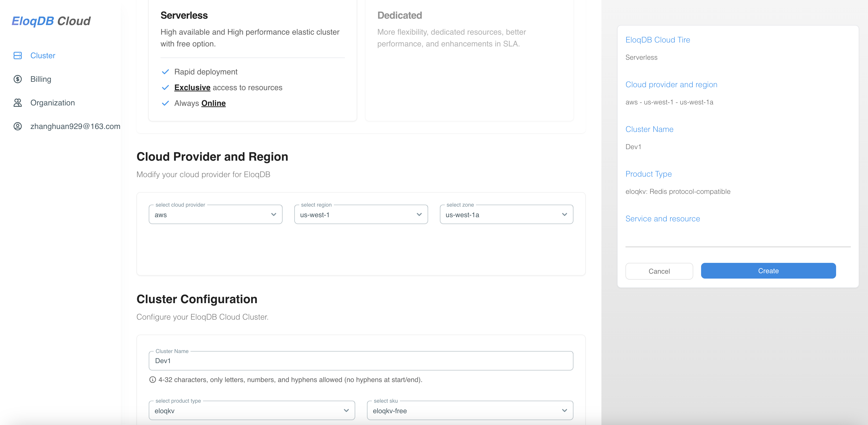This screenshot has width=868, height=425.
Task: Click the Cancel button
Action: tap(659, 271)
